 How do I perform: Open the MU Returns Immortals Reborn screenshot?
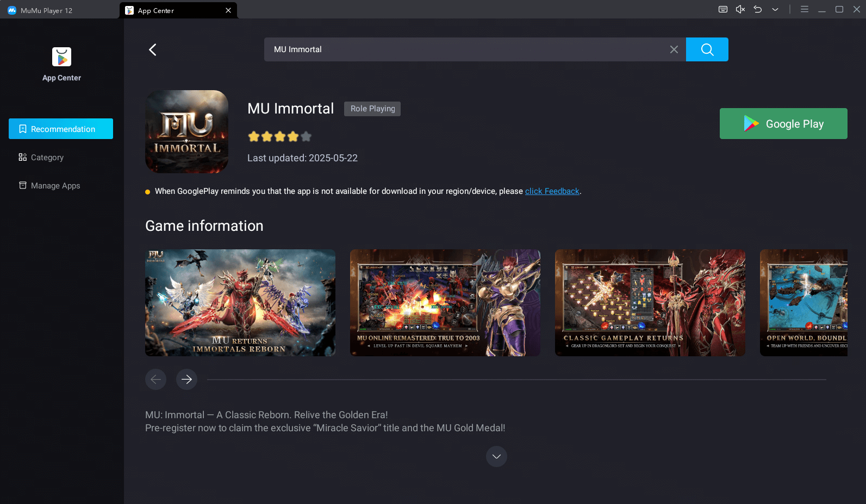pos(240,303)
